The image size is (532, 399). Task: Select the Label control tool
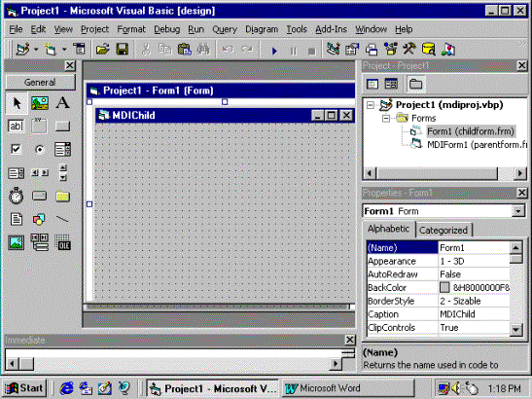tap(63, 103)
